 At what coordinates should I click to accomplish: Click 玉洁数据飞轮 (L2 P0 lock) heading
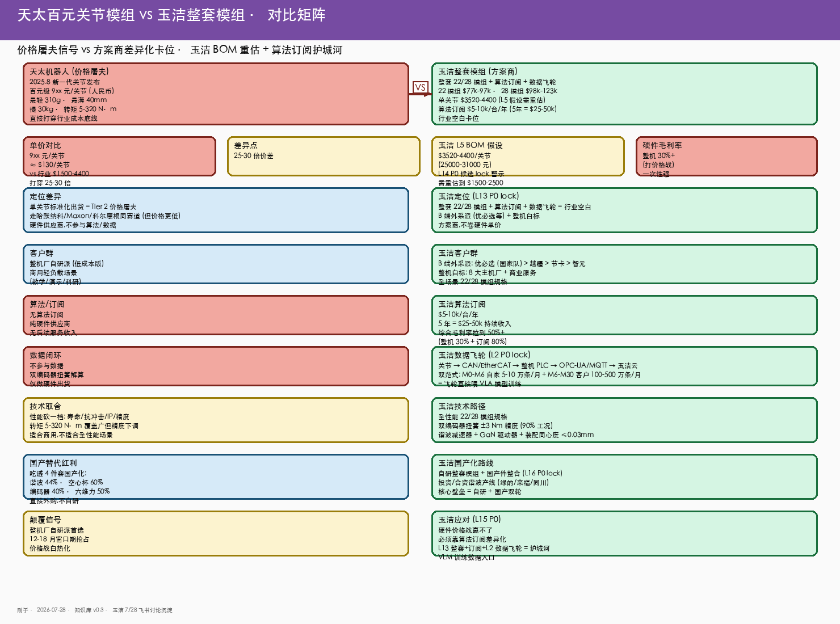tap(484, 355)
